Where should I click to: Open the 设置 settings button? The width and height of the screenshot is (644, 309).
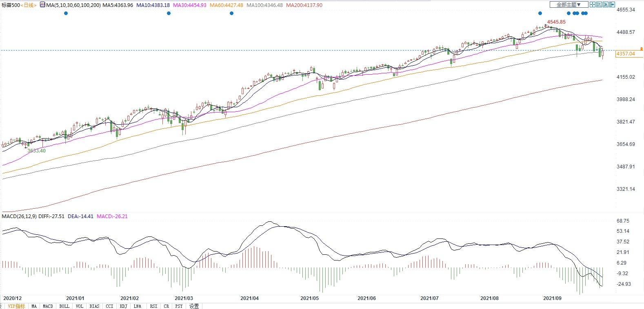pyautogui.click(x=194, y=306)
